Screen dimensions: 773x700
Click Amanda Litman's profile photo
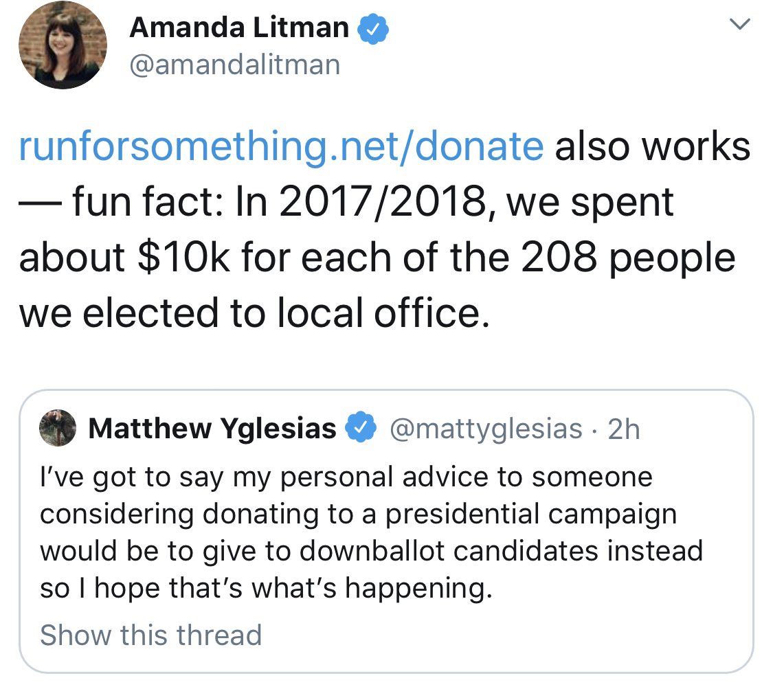click(x=63, y=46)
